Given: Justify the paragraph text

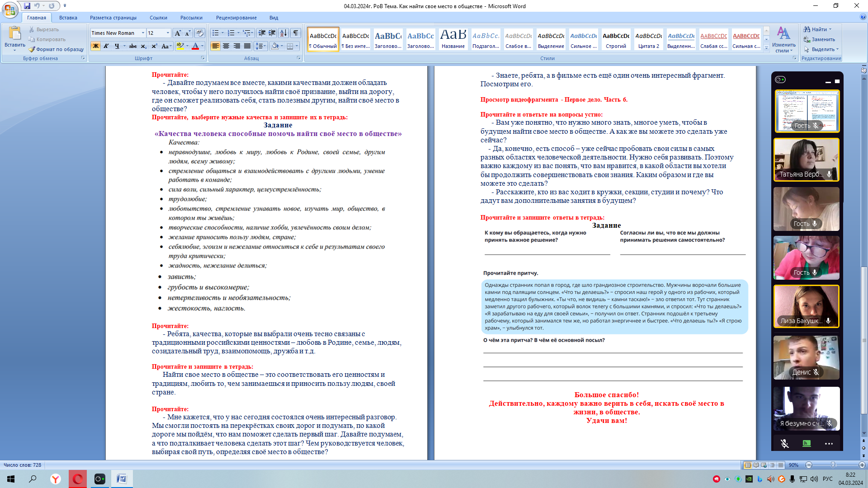Looking at the screenshot, I should (247, 46).
